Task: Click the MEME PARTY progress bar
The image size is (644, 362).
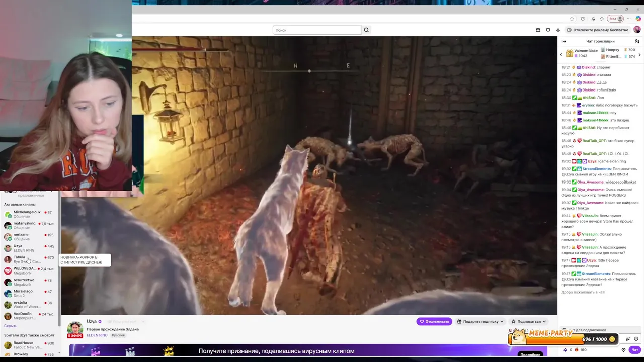Action: [563, 338]
